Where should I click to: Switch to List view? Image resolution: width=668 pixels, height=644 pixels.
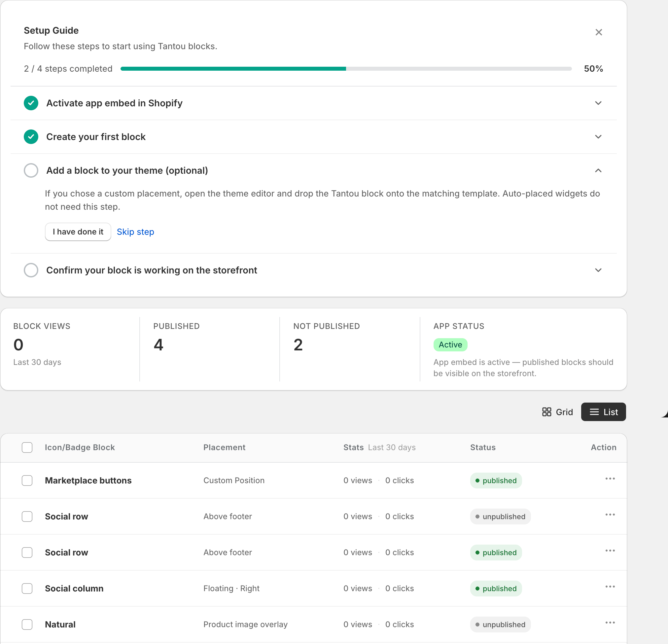pyautogui.click(x=603, y=412)
